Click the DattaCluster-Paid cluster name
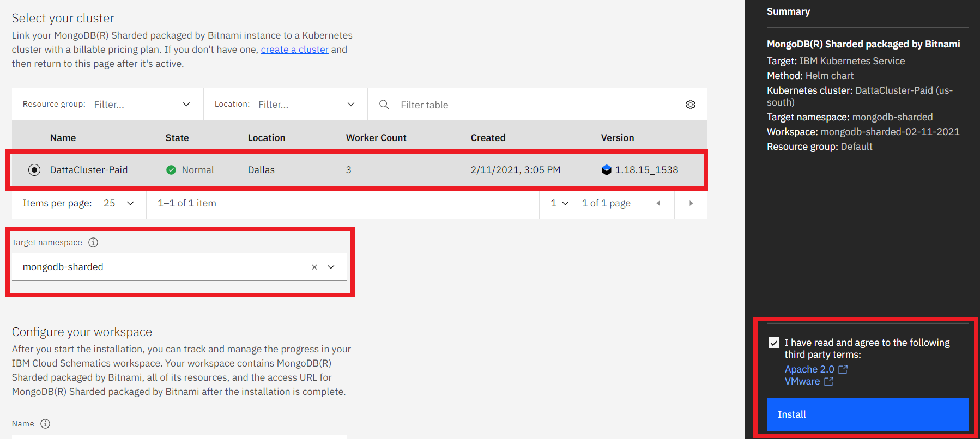The height and width of the screenshot is (439, 980). coord(89,170)
